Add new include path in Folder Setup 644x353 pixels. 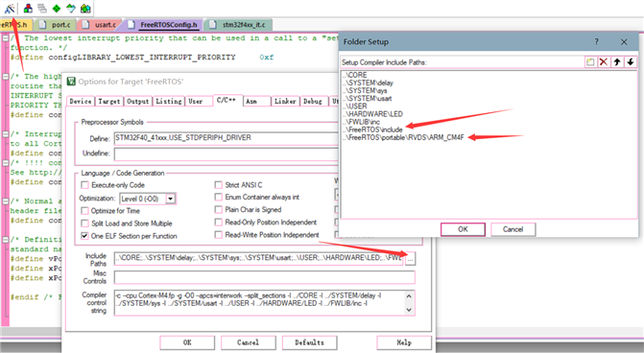(590, 62)
